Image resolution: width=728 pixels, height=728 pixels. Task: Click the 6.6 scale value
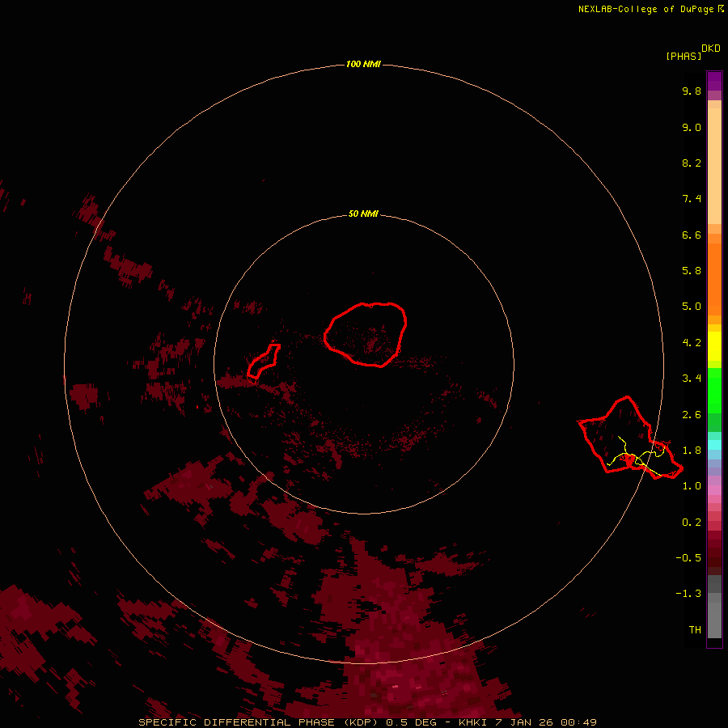point(692,235)
